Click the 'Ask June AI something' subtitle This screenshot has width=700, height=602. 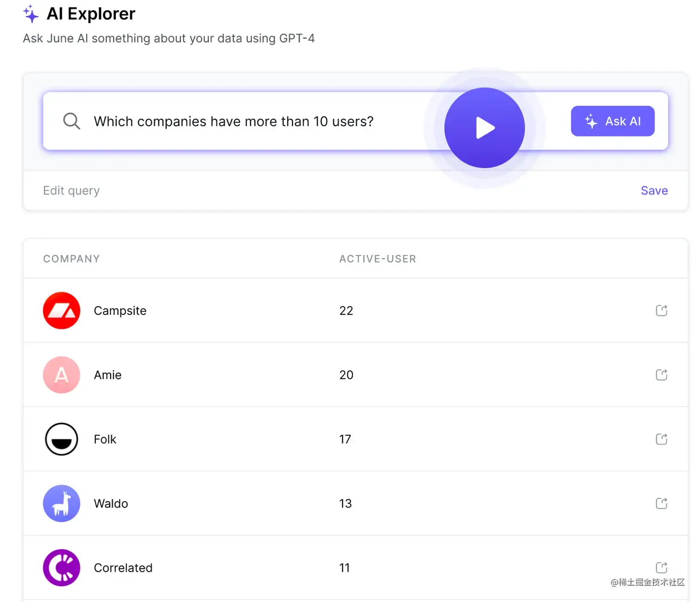point(169,38)
